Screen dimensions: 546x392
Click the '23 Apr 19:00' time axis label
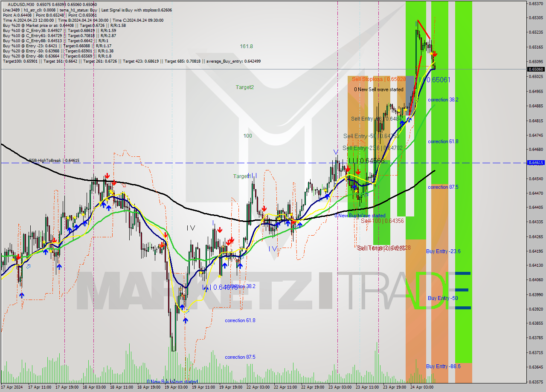point(394,387)
